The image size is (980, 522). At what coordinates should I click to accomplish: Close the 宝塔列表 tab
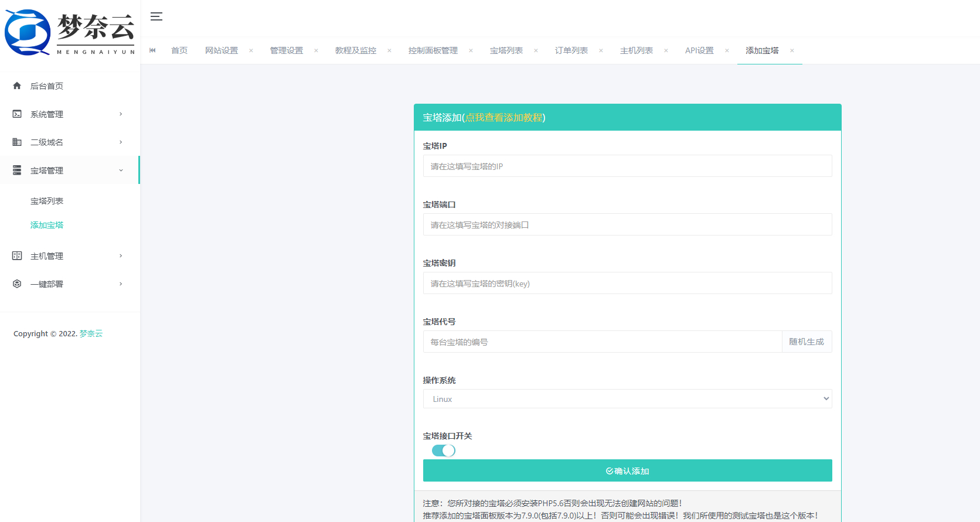[x=536, y=50]
